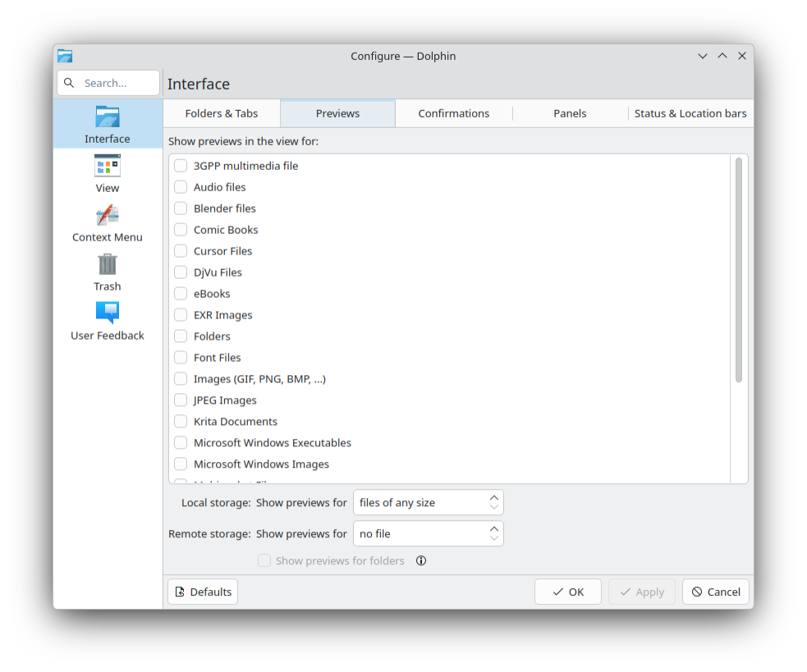Open the Context Menu settings page
Image resolution: width=807 pixels, height=672 pixels.
pyautogui.click(x=107, y=223)
